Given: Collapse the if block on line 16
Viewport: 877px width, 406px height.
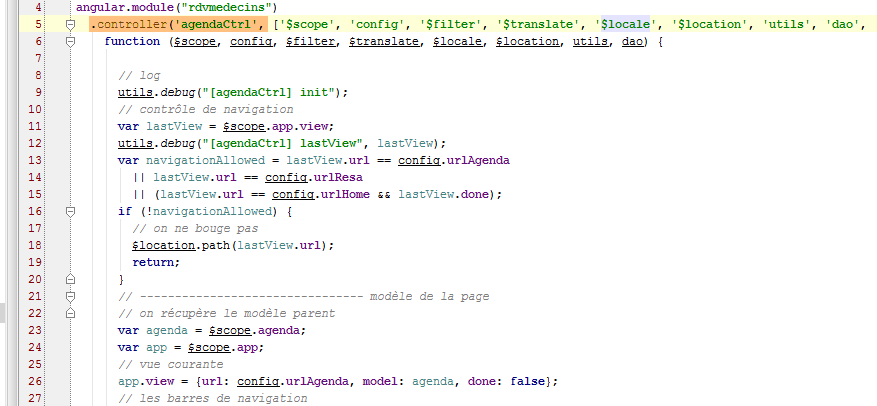Looking at the screenshot, I should coord(71,211).
